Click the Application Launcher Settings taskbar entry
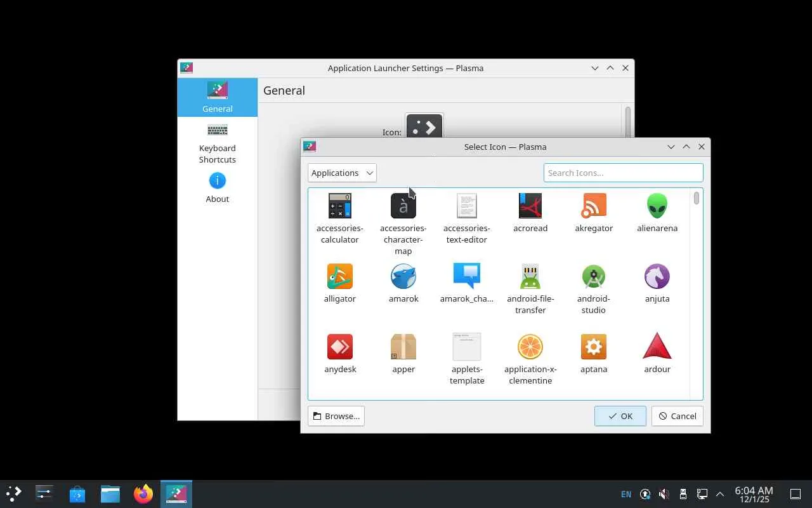Viewport: 812px width, 508px height. [176, 493]
